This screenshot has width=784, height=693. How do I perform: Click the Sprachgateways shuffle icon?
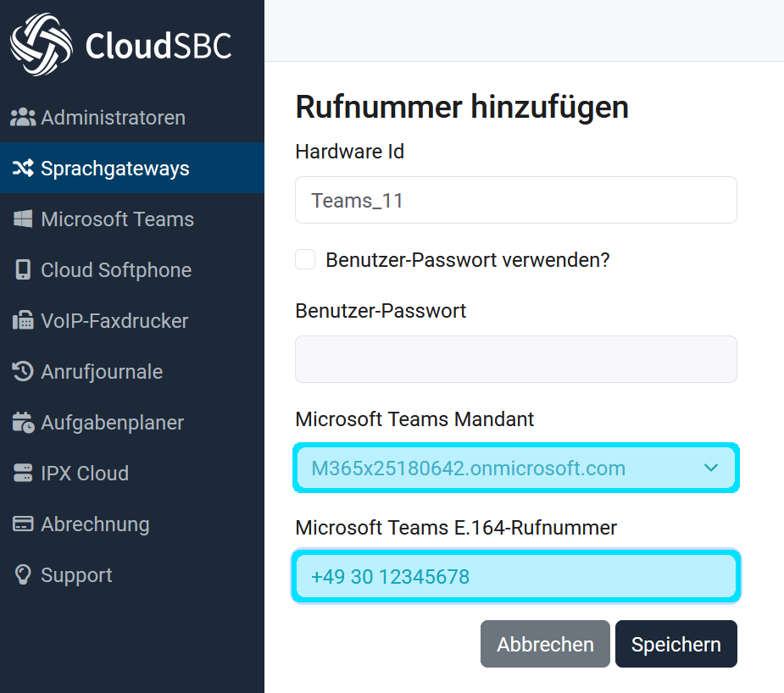click(x=23, y=169)
